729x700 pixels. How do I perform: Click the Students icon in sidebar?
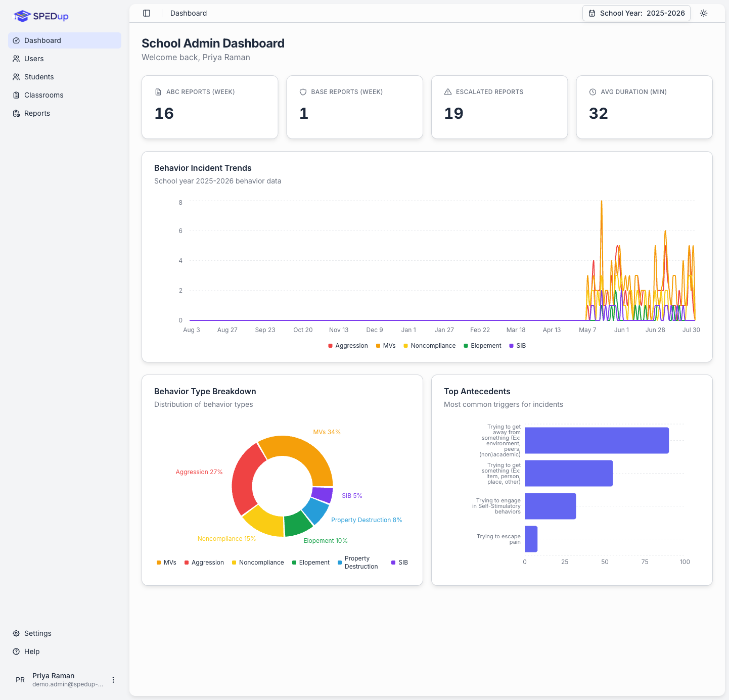[16, 77]
